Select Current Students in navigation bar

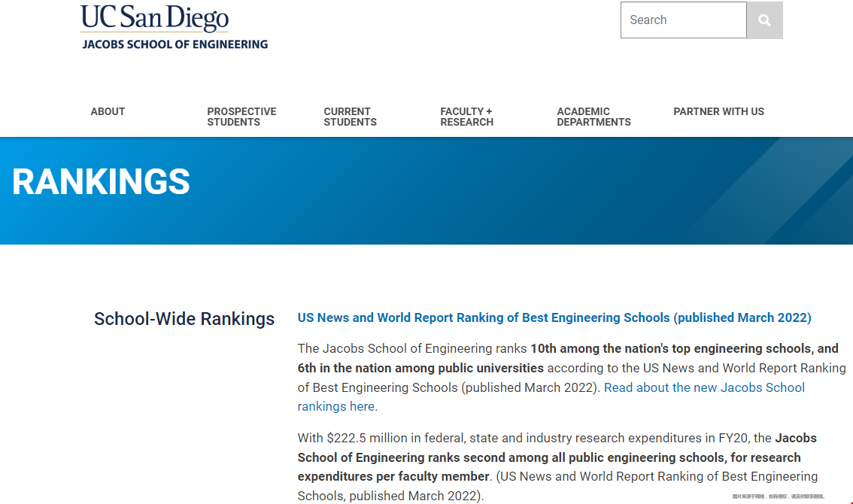pos(350,117)
